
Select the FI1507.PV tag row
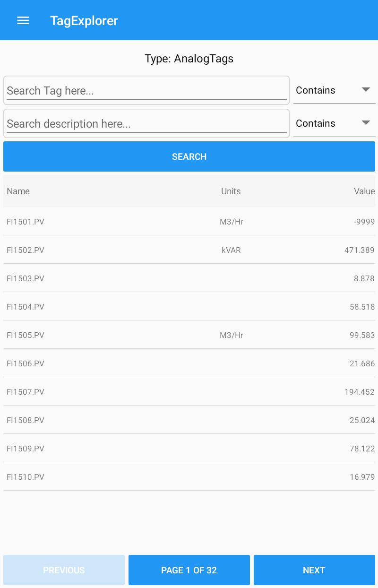point(189,391)
